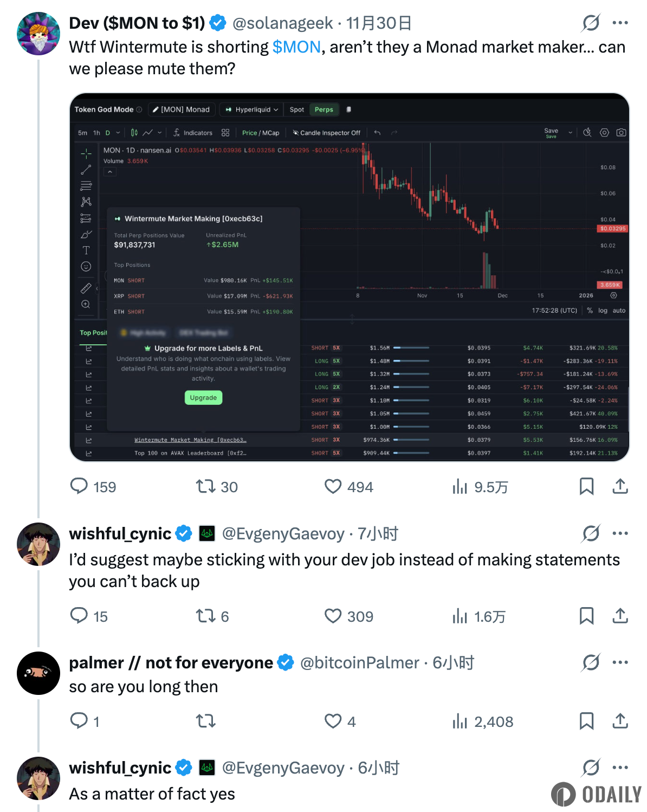Image resolution: width=647 pixels, height=812 pixels.
Task: Open more options menu on palmer's reply
Action: click(620, 662)
